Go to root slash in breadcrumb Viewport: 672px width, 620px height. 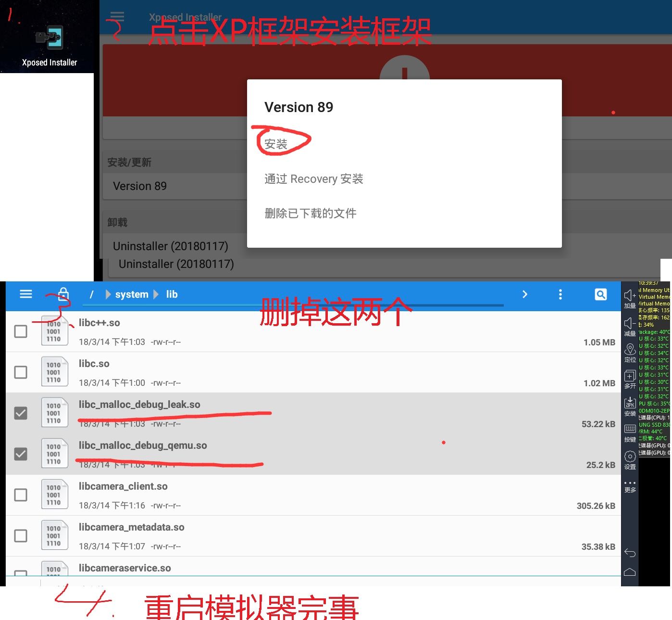pos(91,294)
